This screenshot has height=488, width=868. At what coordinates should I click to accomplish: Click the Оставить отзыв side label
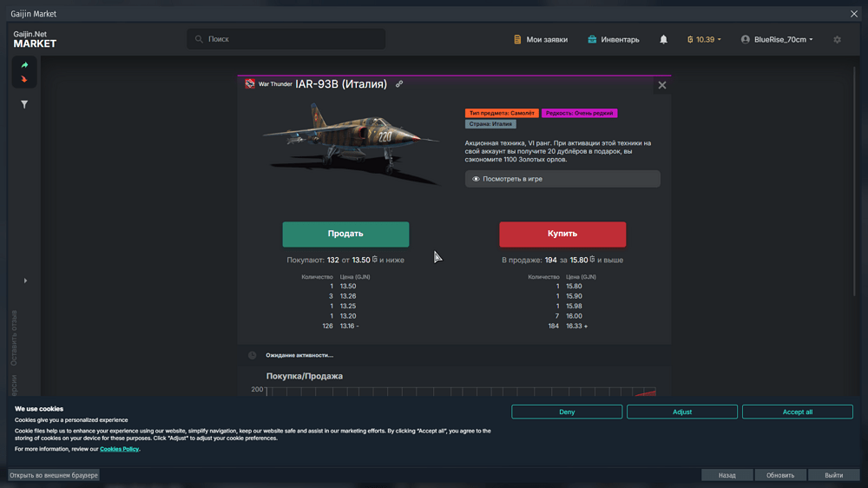coord(15,338)
